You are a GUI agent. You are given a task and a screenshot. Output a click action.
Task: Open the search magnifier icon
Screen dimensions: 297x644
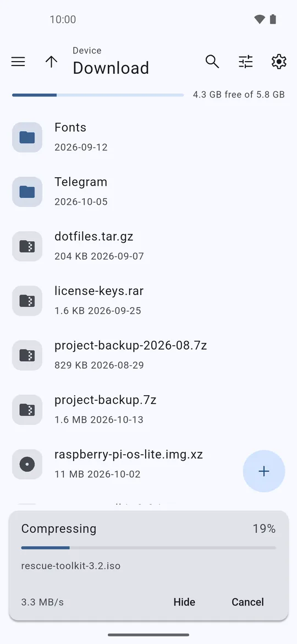pyautogui.click(x=212, y=62)
